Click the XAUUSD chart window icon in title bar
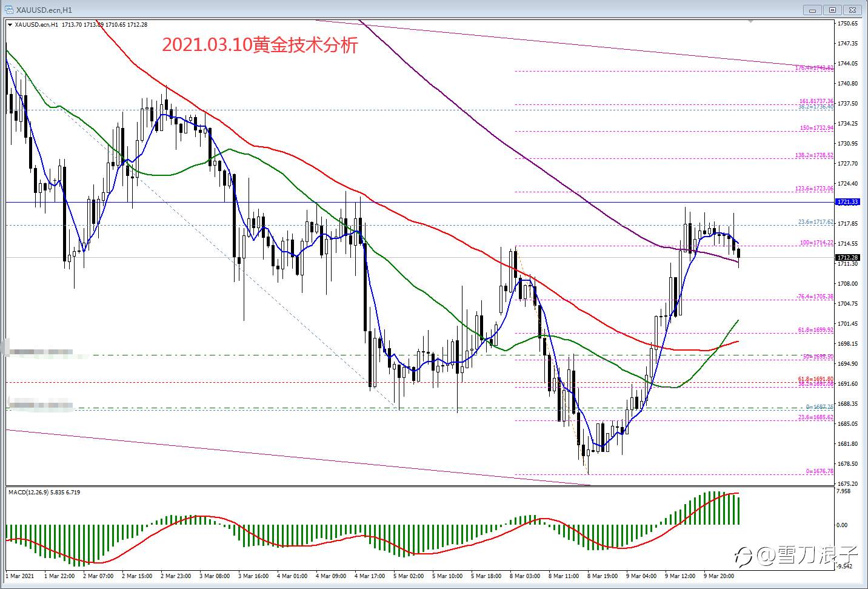Screen dimensions: 868x589 point(8,10)
